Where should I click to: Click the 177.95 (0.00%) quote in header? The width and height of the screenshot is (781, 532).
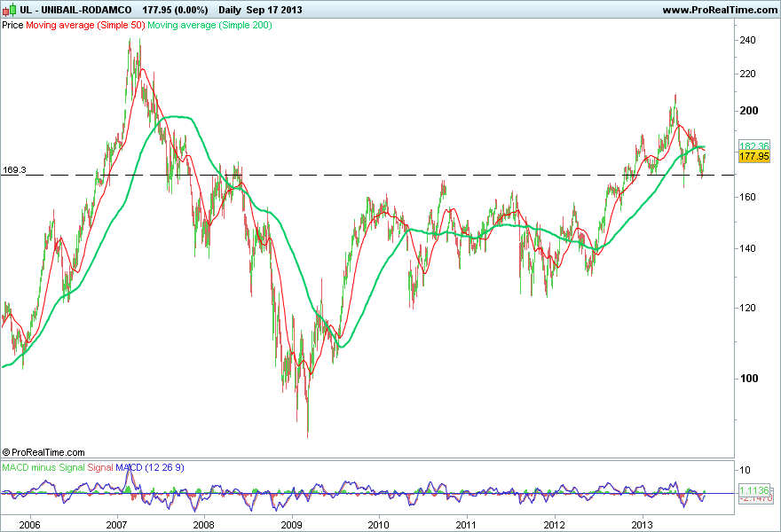coord(175,10)
